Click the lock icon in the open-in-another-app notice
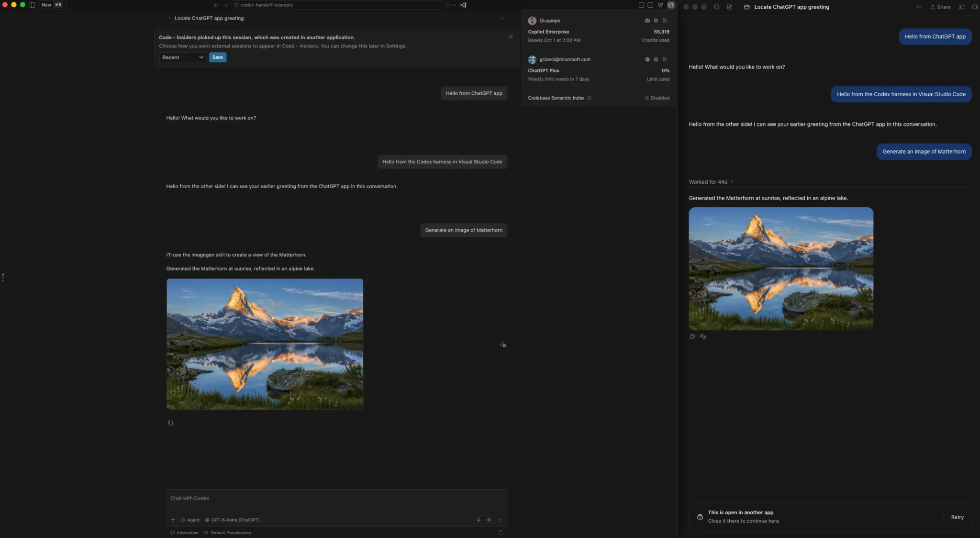The width and height of the screenshot is (980, 538). 700,517
